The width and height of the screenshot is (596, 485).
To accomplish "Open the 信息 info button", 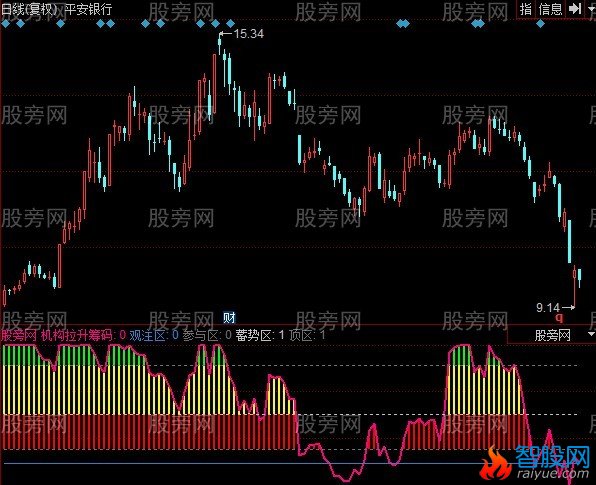I will pos(550,9).
